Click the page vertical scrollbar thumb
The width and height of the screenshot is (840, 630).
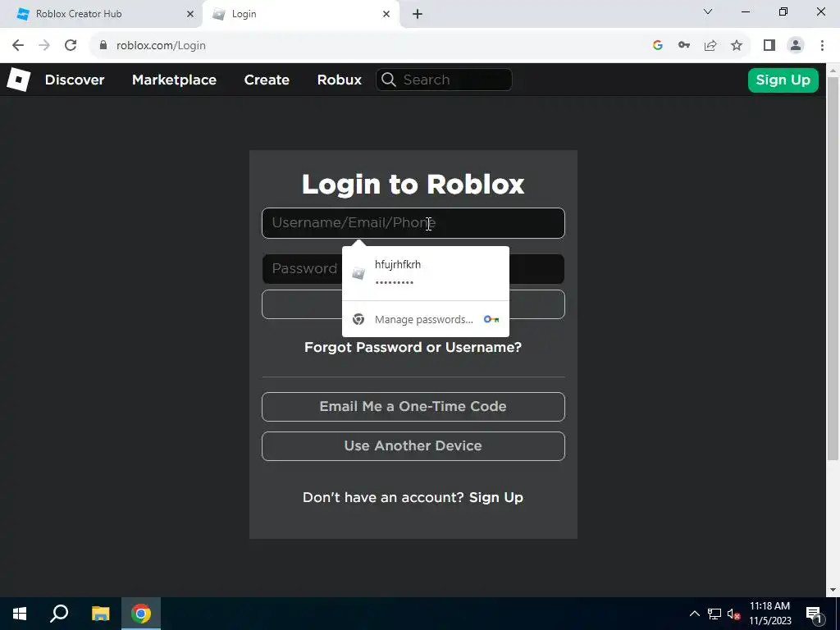pos(833,268)
